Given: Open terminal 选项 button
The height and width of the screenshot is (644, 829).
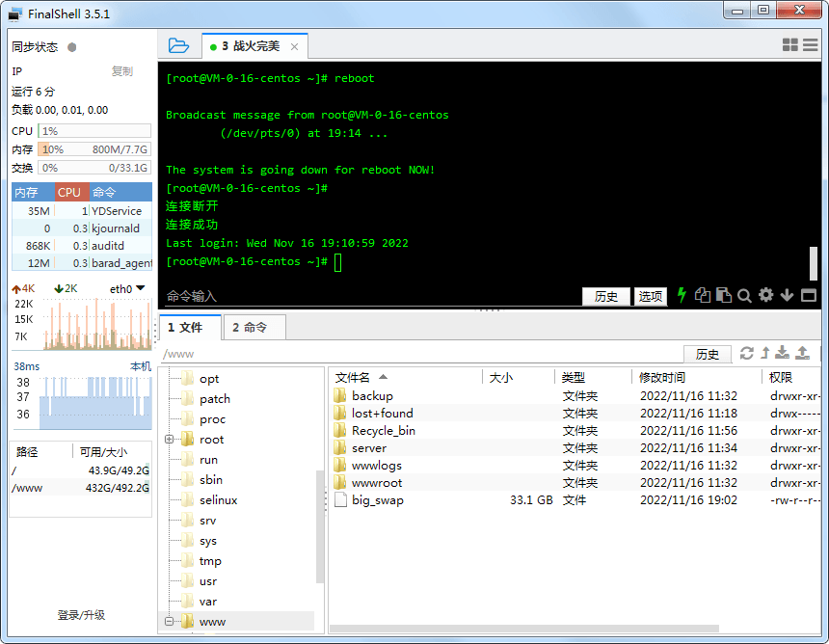Looking at the screenshot, I should coord(651,296).
